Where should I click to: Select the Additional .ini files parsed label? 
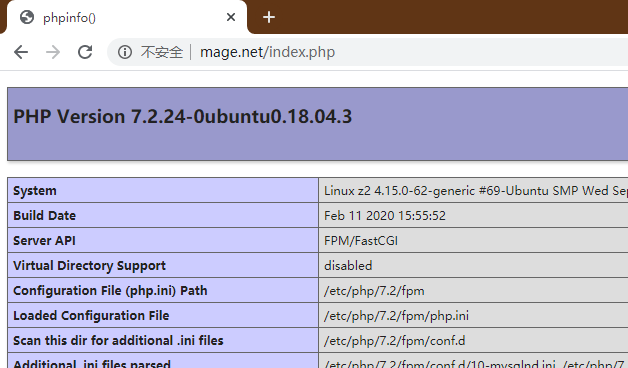(92, 363)
